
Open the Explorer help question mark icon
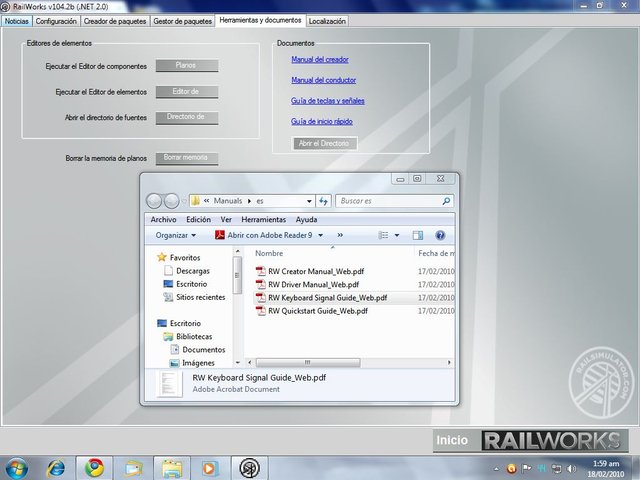pos(440,236)
